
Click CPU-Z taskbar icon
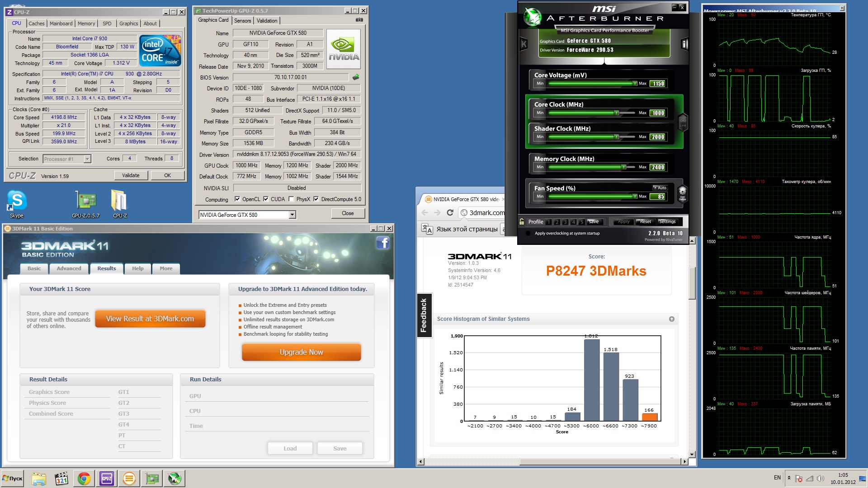[107, 479]
